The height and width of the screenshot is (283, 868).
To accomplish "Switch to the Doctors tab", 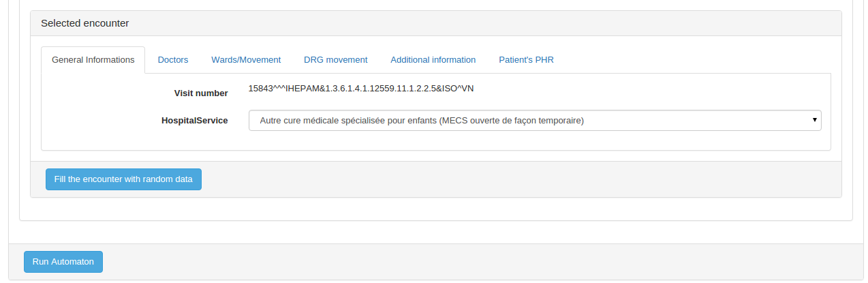I will 172,60.
